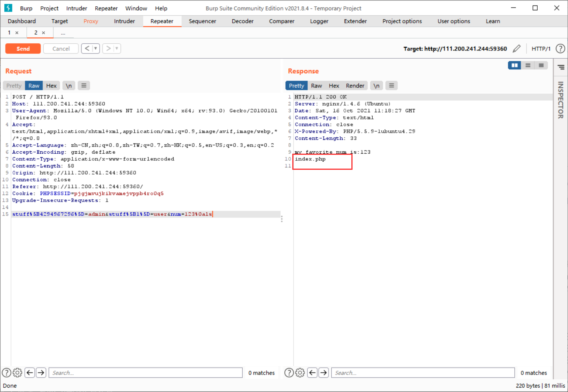Viewport: 568px width, 392px height.
Task: Open the Project menu
Action: click(x=49, y=8)
